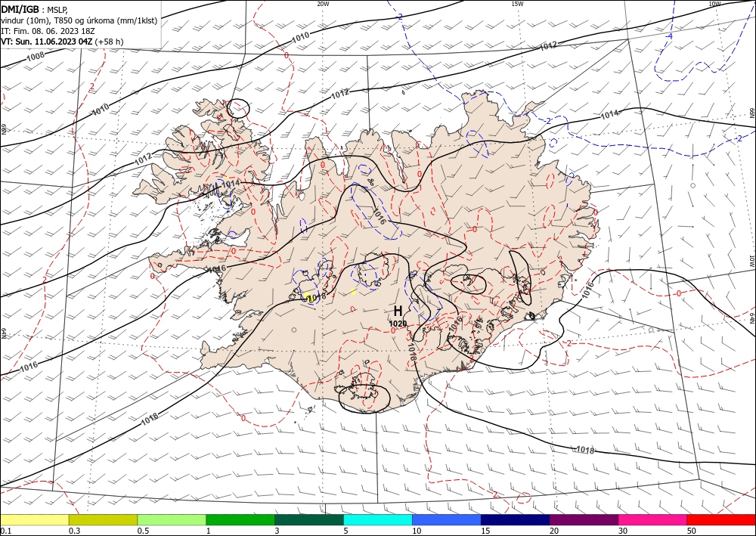Select the '50' legend scale value
This screenshot has width=756, height=536.
pyautogui.click(x=692, y=531)
